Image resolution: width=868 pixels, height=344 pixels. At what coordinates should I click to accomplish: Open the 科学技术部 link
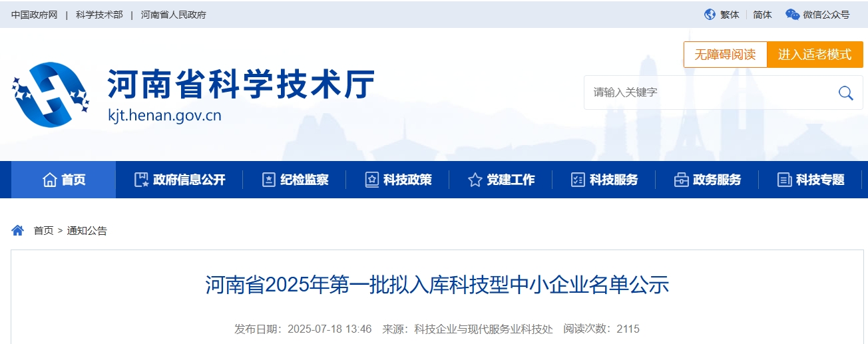99,15
